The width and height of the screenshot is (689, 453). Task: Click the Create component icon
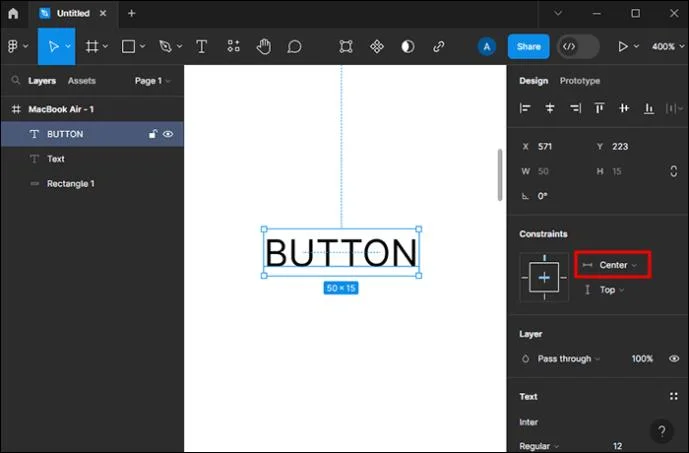[x=377, y=46]
